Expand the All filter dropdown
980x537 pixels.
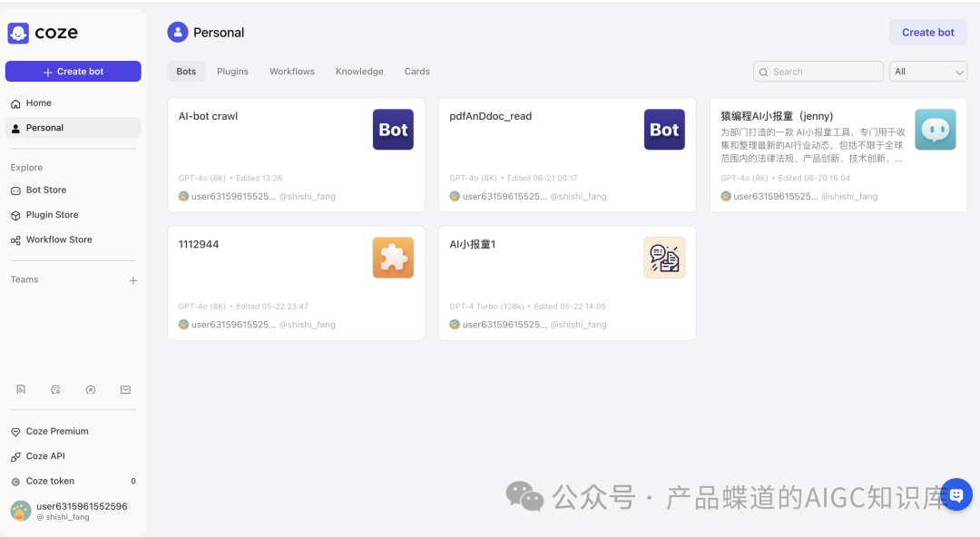click(x=928, y=72)
